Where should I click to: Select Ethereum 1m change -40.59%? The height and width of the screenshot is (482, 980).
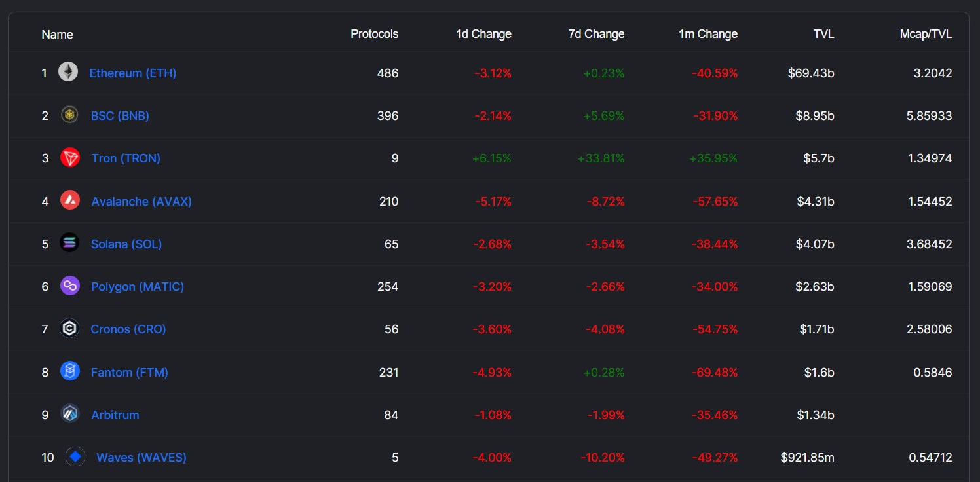715,73
